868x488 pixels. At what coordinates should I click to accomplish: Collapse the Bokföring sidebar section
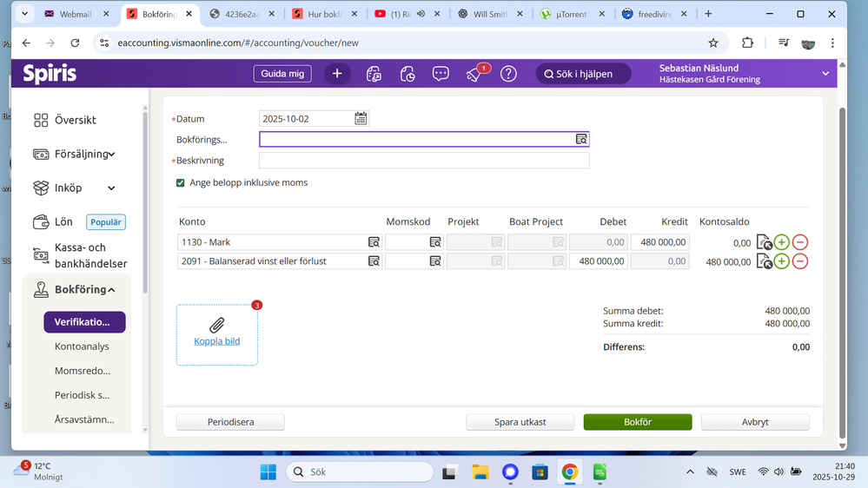tap(112, 290)
